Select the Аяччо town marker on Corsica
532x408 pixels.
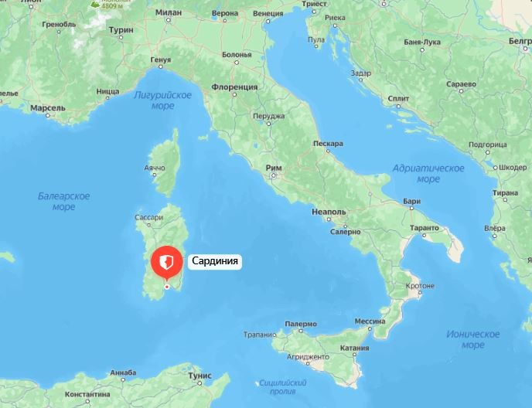pyautogui.click(x=155, y=175)
